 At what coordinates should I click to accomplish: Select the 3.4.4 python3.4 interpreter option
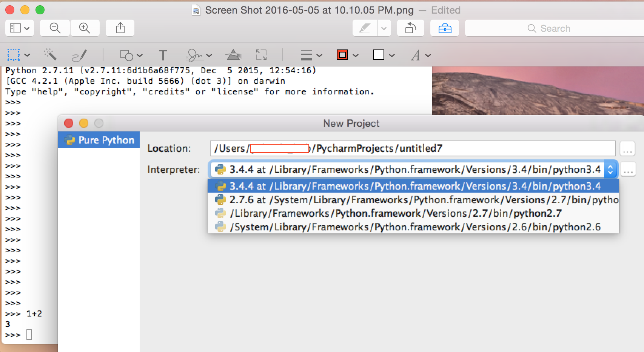click(413, 186)
